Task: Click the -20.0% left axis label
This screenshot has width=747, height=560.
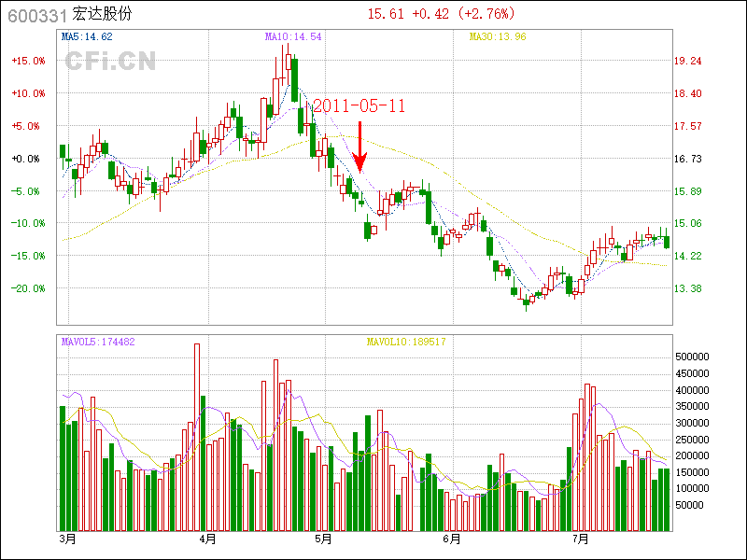Action: coord(28,288)
